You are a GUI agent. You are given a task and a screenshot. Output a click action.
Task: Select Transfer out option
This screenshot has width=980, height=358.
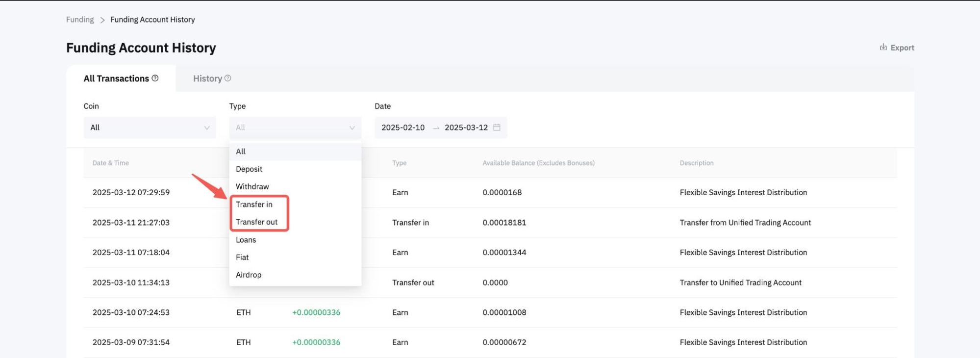[256, 222]
